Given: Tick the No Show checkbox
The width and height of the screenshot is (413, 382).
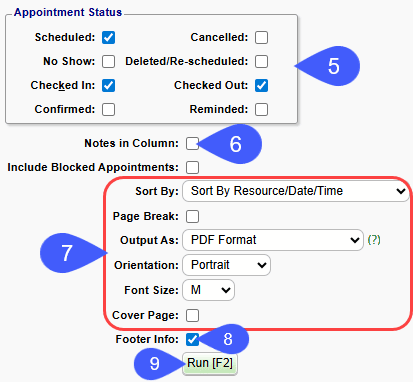Looking at the screenshot, I should click(109, 61).
